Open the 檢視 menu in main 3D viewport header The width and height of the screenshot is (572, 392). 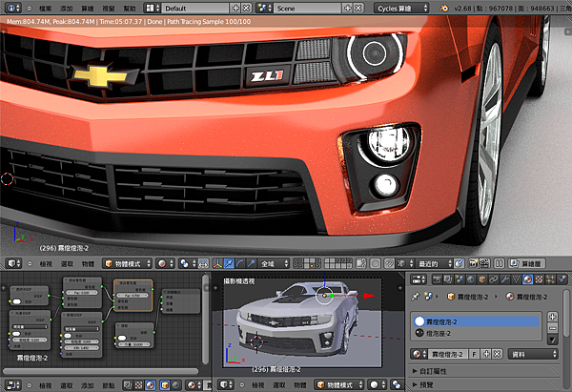[x=46, y=263]
